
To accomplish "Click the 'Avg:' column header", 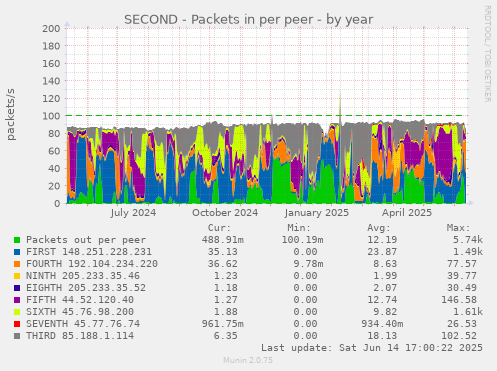I will click(379, 228).
